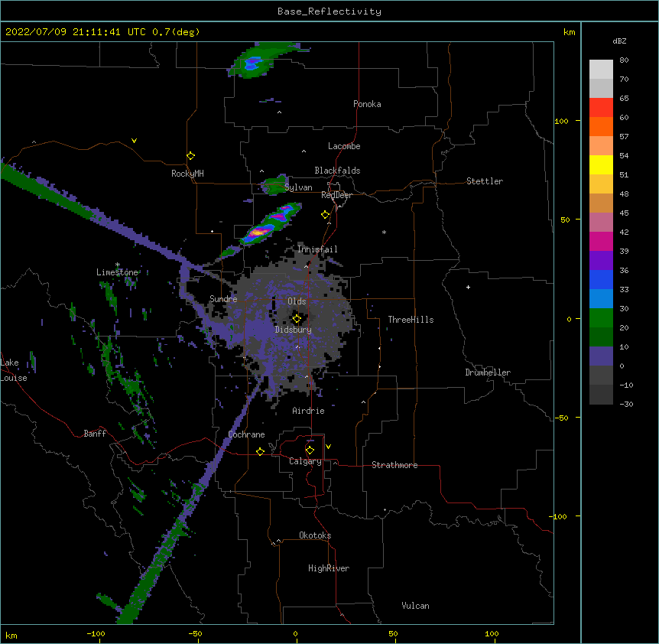The width and height of the screenshot is (659, 644).
Task: Click the Okotoks label
Action: tap(315, 535)
